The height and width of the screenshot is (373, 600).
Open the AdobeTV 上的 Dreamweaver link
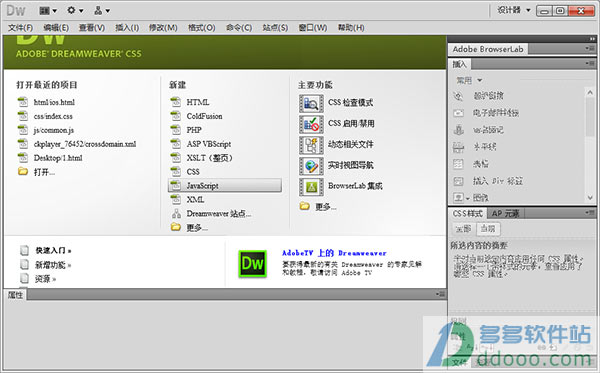coord(334,253)
